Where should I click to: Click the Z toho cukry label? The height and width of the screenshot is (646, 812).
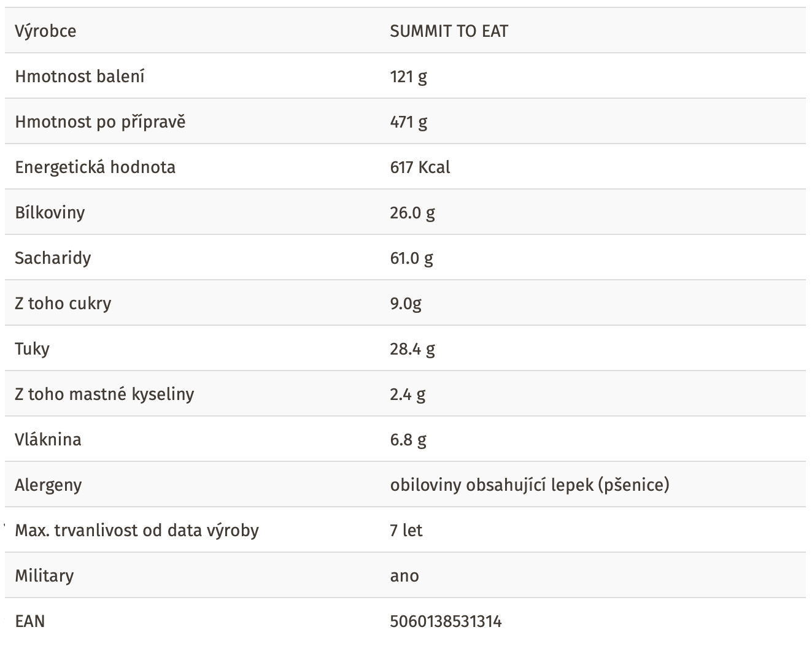[x=63, y=303]
